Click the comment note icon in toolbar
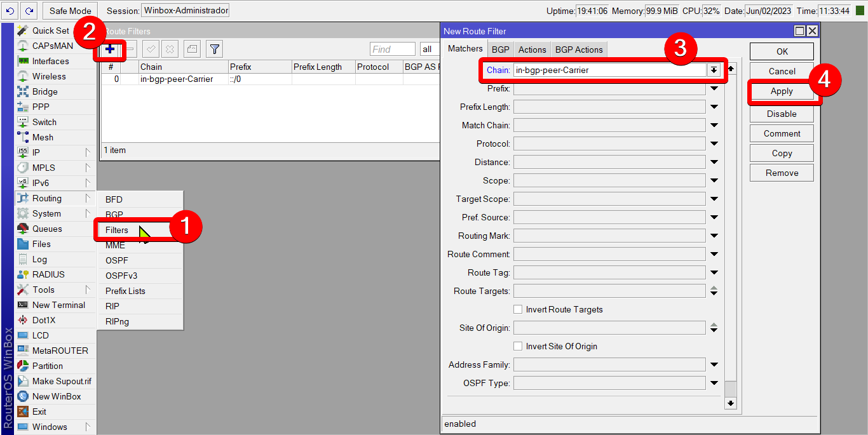This screenshot has width=868, height=435. (x=193, y=49)
